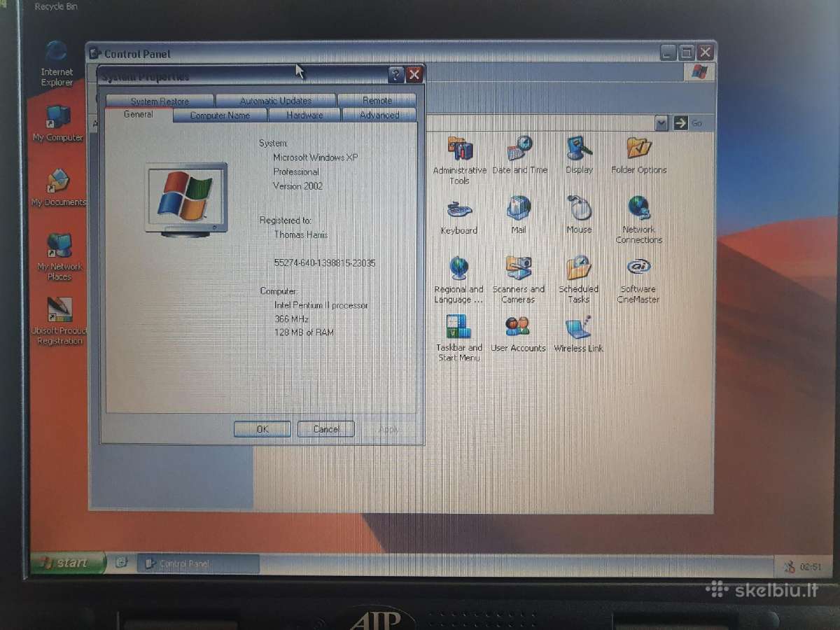The width and height of the screenshot is (840, 630).
Task: Click the Go arrow button in the address bar
Action: pos(680,123)
